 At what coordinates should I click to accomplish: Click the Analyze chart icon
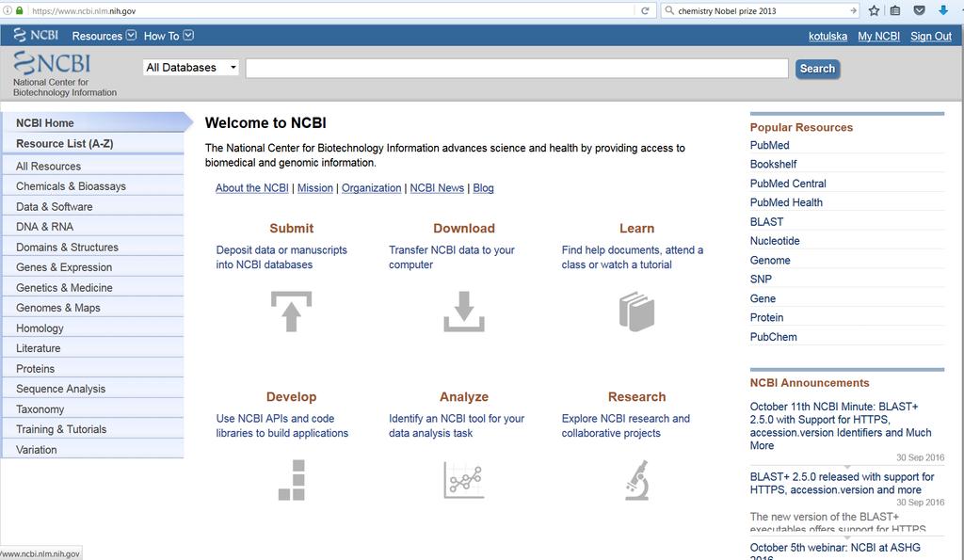pyautogui.click(x=464, y=480)
